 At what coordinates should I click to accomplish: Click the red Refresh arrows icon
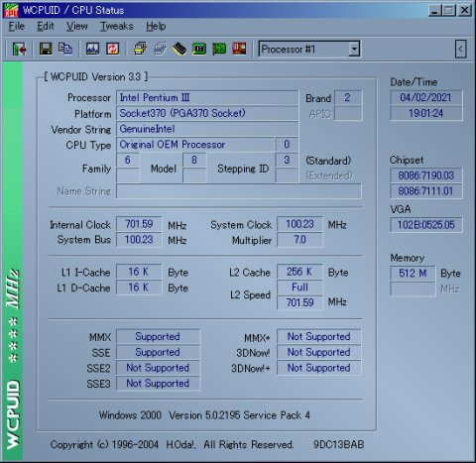113,49
